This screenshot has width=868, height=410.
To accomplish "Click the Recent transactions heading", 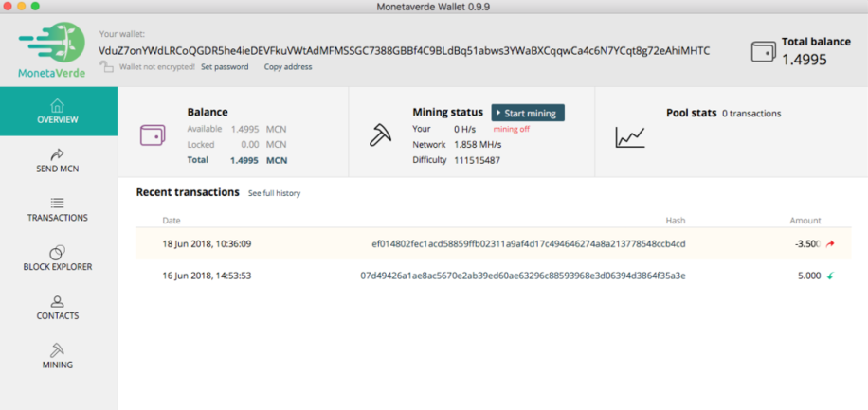I will pyautogui.click(x=188, y=192).
